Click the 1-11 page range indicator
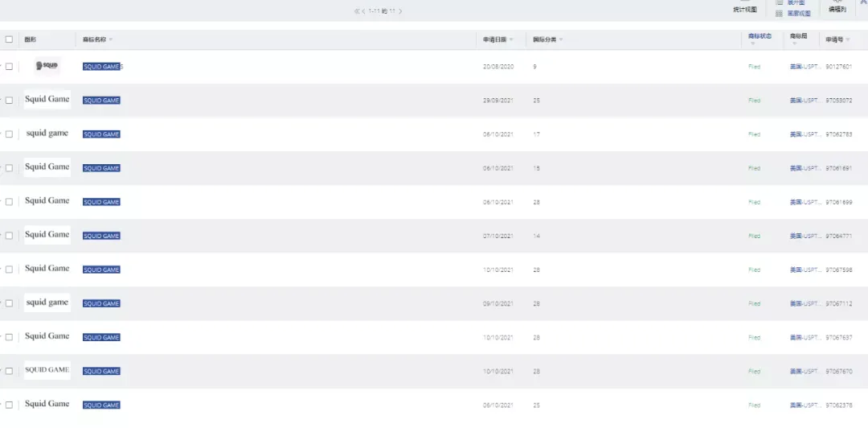Viewport: 868px width, 428px height. (x=382, y=11)
